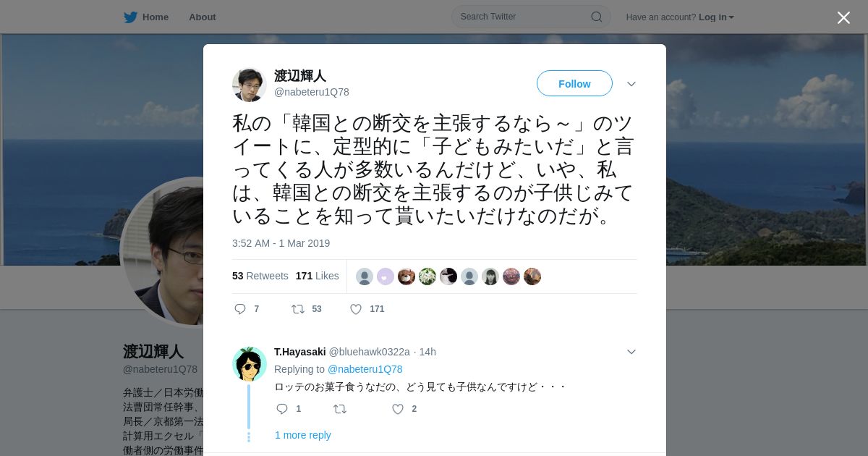Open tweet author's avatar thumbnail

(x=250, y=85)
